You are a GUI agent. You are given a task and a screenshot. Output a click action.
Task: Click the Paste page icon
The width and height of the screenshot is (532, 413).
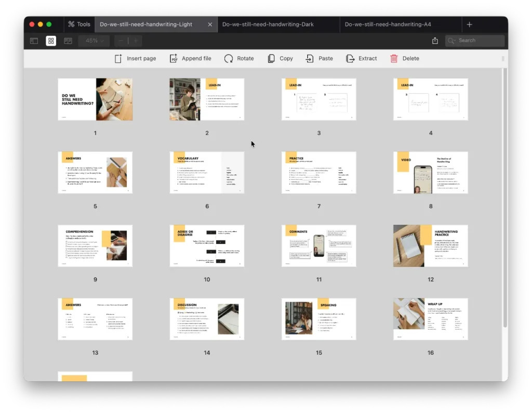pos(310,59)
